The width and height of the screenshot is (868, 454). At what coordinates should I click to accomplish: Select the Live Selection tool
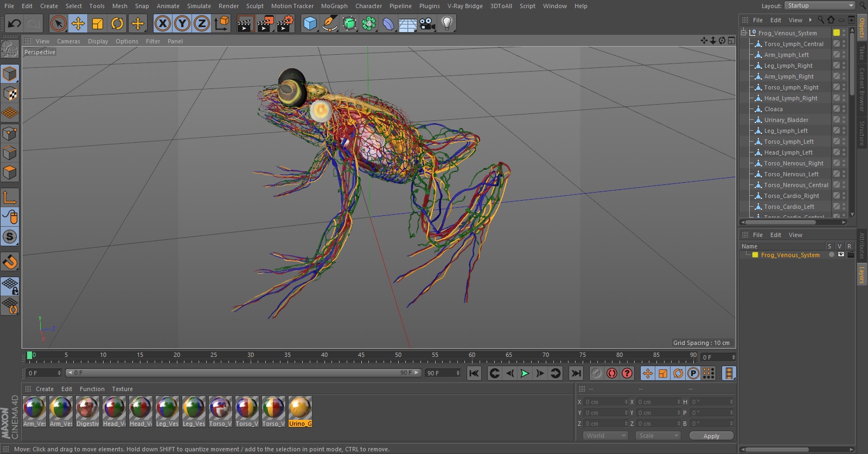(58, 23)
